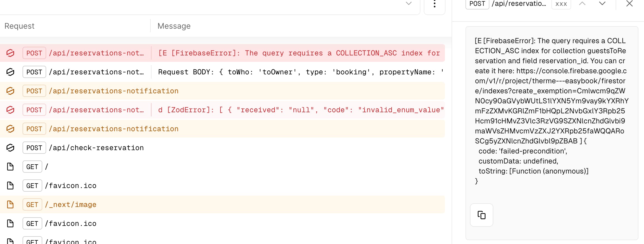The height and width of the screenshot is (244, 644).
Task: Select the /api/reservations-notification path above the ZodError row
Action: (x=114, y=91)
